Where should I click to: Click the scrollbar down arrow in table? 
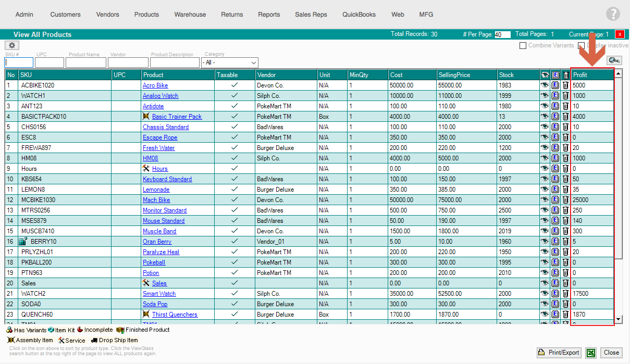tap(619, 319)
